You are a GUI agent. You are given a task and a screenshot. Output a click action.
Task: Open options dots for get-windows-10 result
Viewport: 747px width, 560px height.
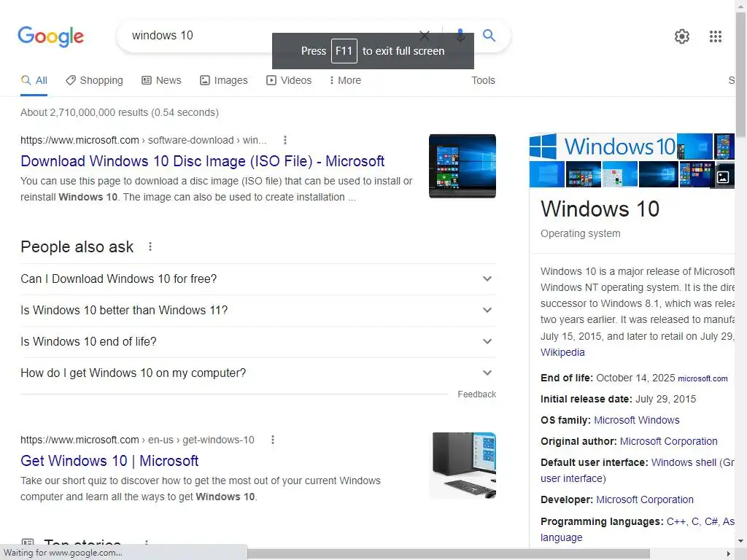tap(273, 440)
